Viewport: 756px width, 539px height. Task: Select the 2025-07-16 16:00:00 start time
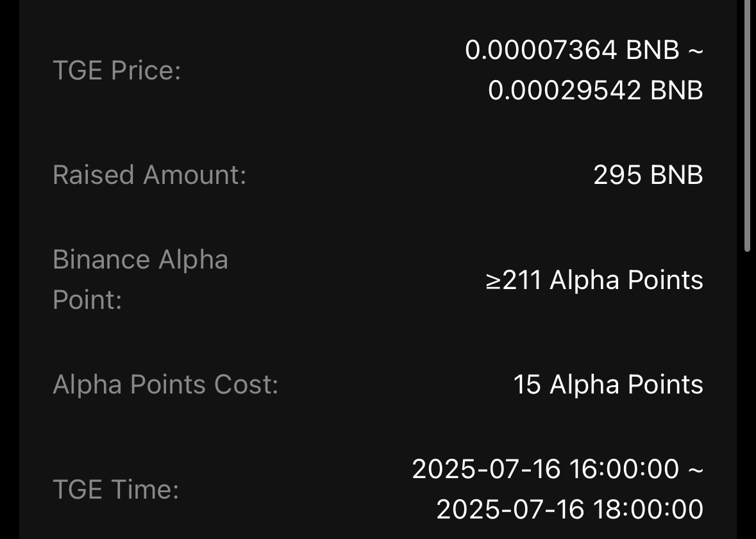[x=545, y=469]
